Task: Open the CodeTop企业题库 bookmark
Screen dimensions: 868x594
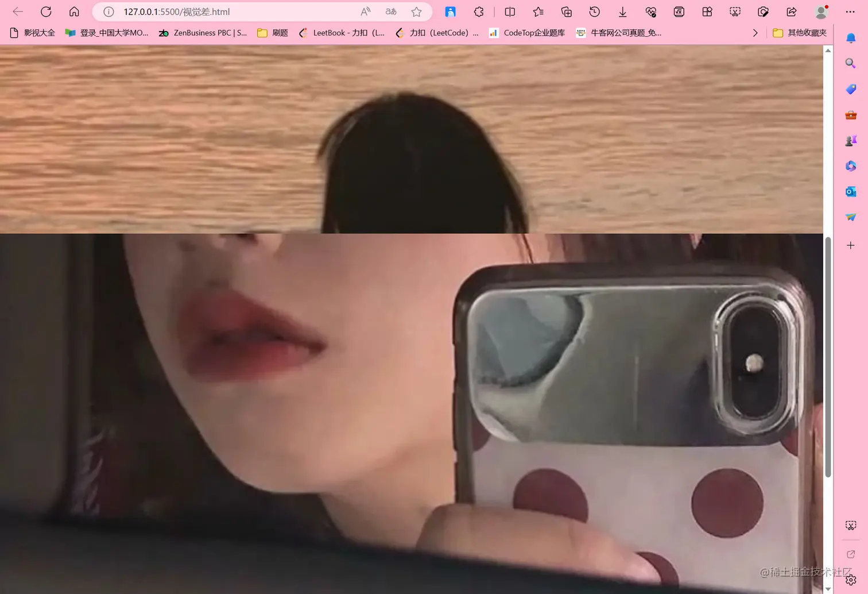Action: (527, 33)
